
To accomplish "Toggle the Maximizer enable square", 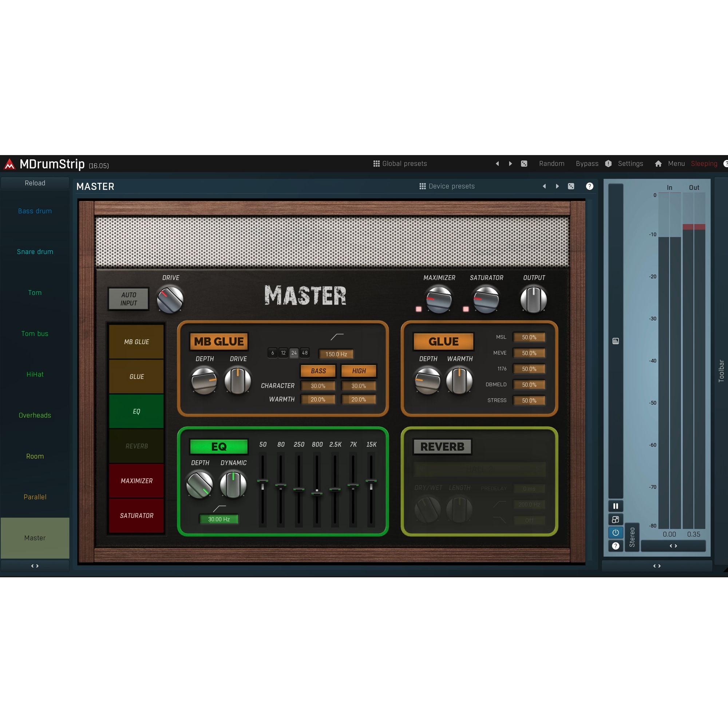I will coord(418,309).
